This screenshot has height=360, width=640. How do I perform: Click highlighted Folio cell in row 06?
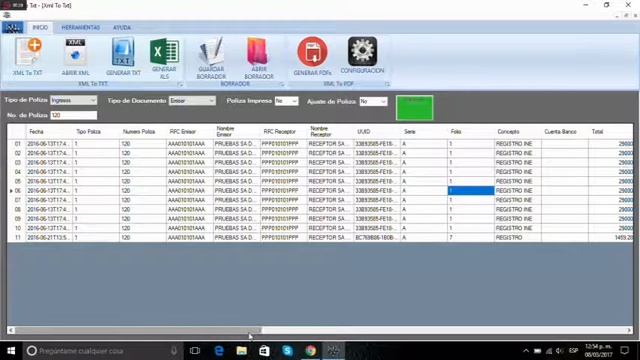tap(471, 191)
